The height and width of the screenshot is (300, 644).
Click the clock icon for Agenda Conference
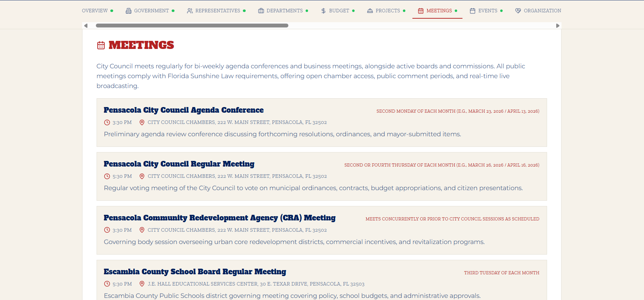(x=107, y=123)
